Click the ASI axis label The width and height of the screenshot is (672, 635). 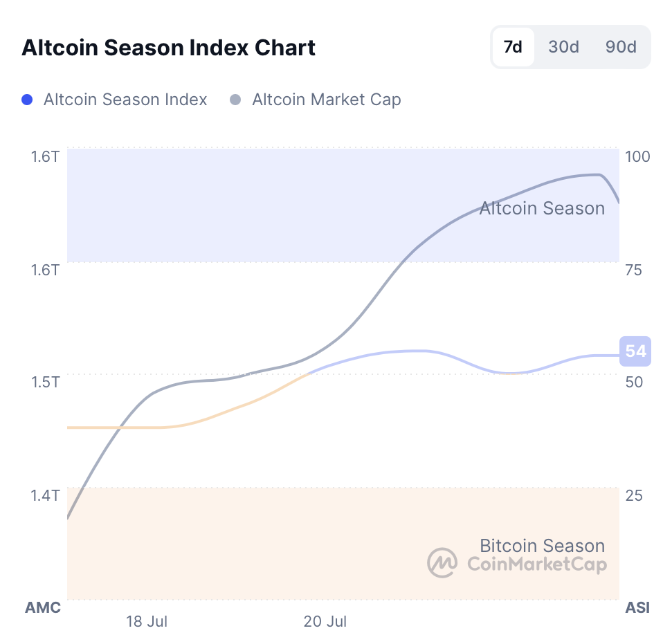pyautogui.click(x=637, y=608)
